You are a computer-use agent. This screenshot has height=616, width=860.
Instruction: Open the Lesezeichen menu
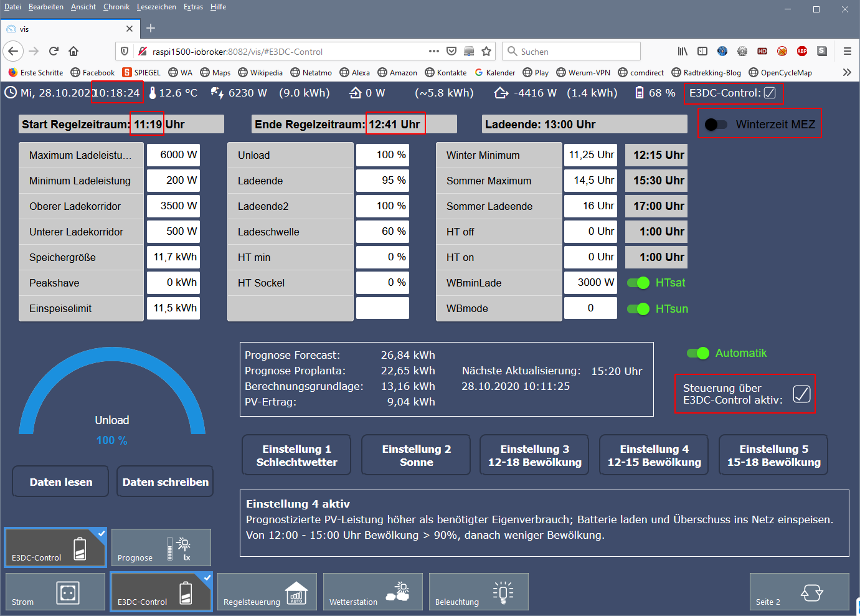[x=156, y=7]
